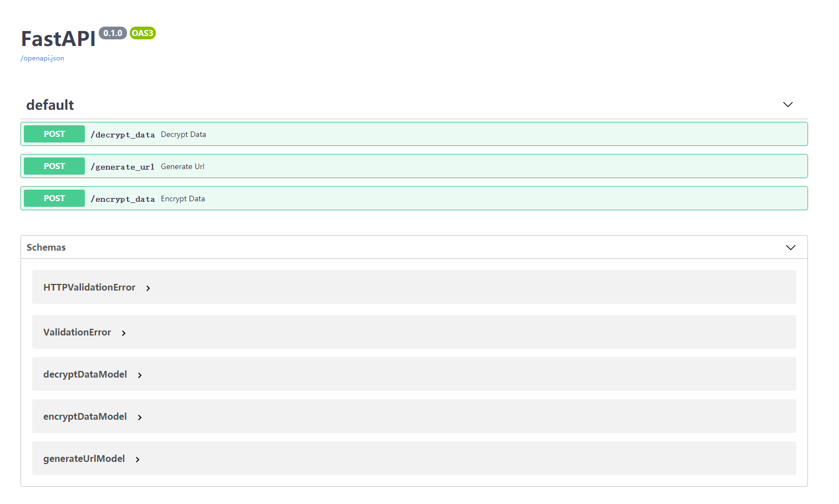The height and width of the screenshot is (504, 839).
Task: Click the decryptDataModel schema name
Action: tap(85, 374)
